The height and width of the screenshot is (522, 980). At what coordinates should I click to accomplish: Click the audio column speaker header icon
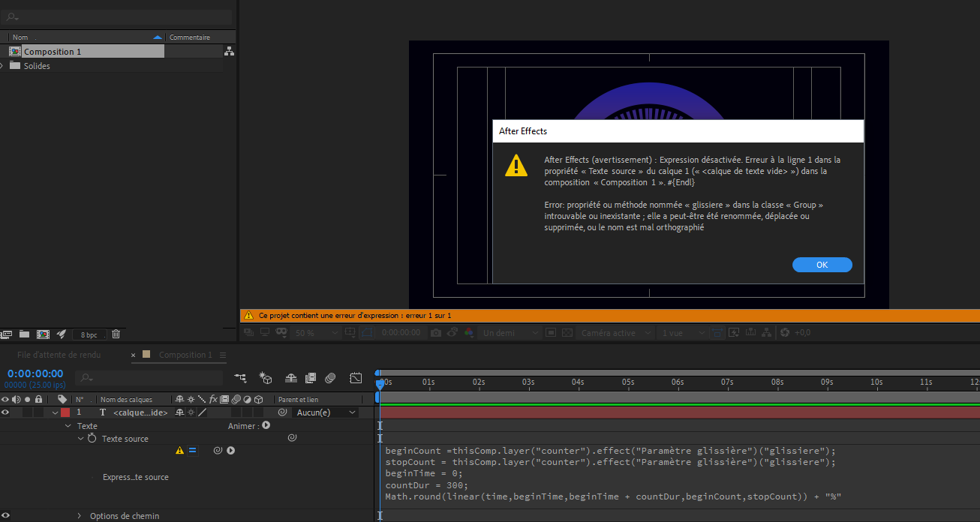click(x=16, y=399)
